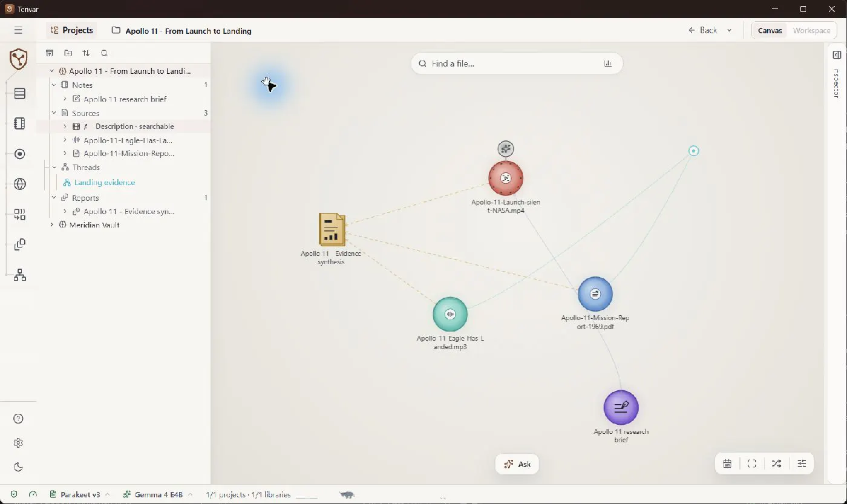Collapse the Notes tree section
Image resolution: width=847 pixels, height=504 pixels.
tap(54, 85)
